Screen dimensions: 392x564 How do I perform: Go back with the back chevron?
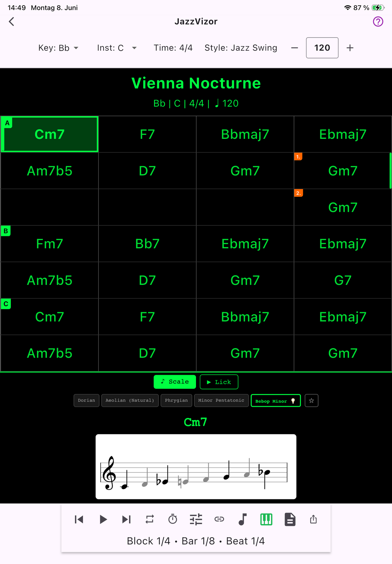coord(11,22)
